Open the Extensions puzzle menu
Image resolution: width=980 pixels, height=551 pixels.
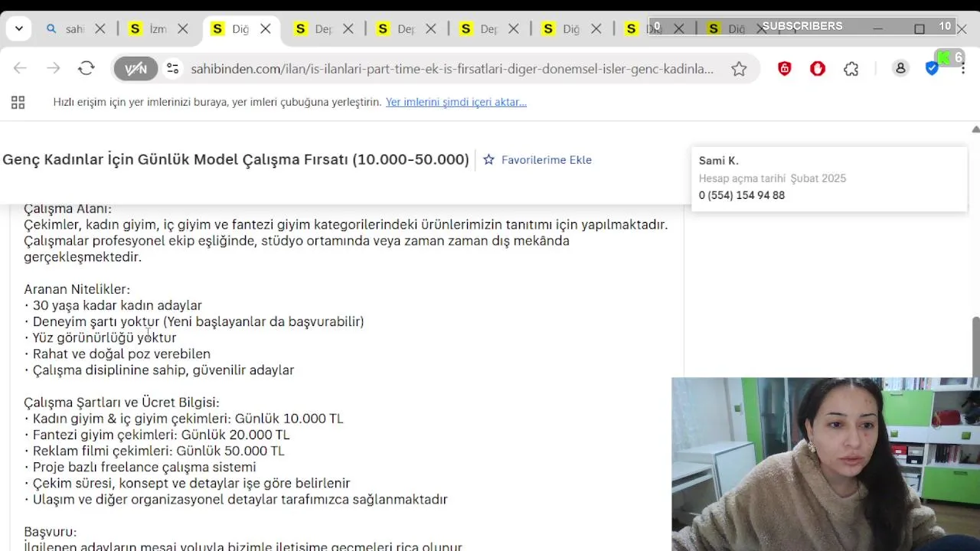pos(851,69)
